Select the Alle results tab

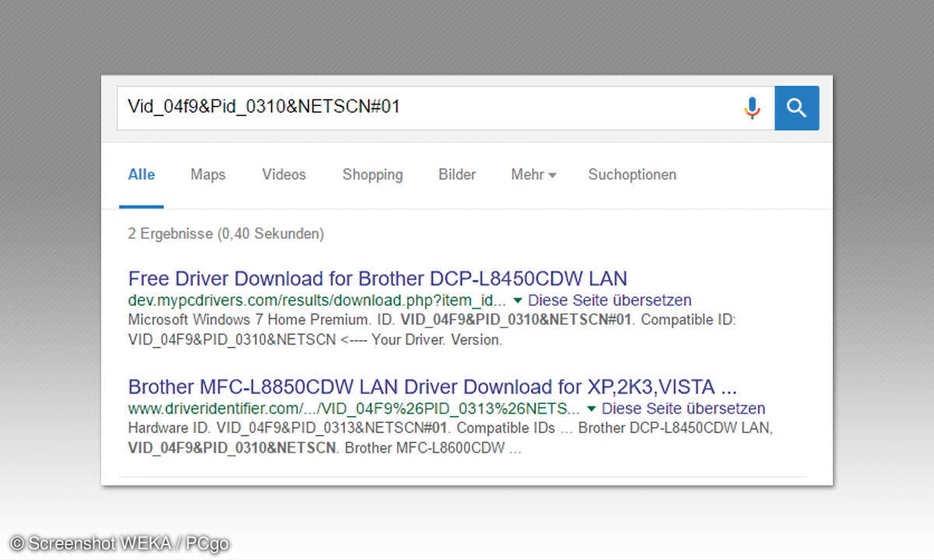tap(142, 174)
